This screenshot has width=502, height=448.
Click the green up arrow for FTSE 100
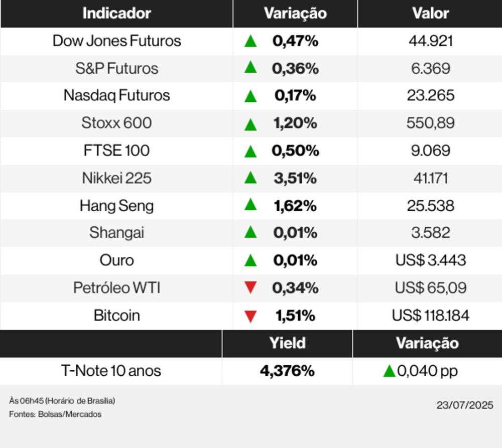coord(250,151)
